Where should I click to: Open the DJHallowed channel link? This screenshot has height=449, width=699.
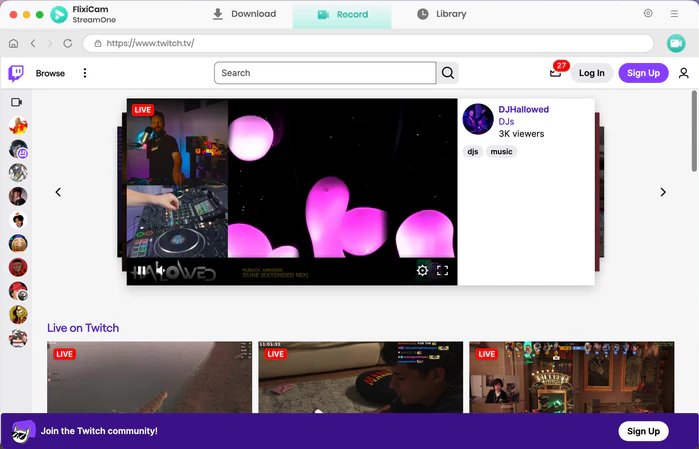click(x=523, y=110)
